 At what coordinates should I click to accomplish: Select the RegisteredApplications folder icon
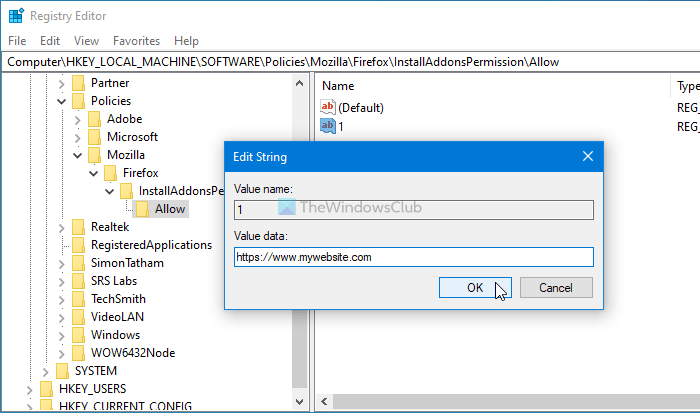point(79,245)
